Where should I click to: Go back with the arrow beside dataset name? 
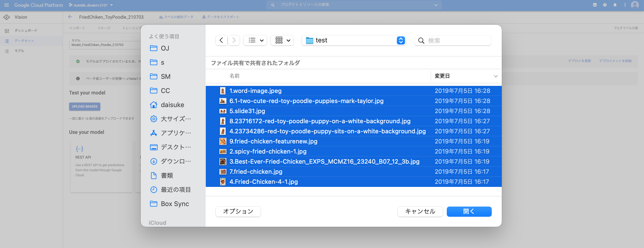pyautogui.click(x=70, y=17)
